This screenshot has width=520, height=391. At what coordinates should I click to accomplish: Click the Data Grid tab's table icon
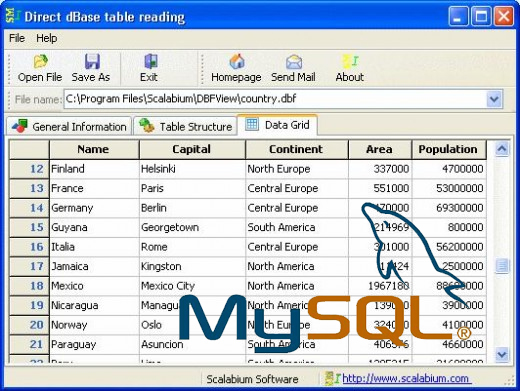252,125
